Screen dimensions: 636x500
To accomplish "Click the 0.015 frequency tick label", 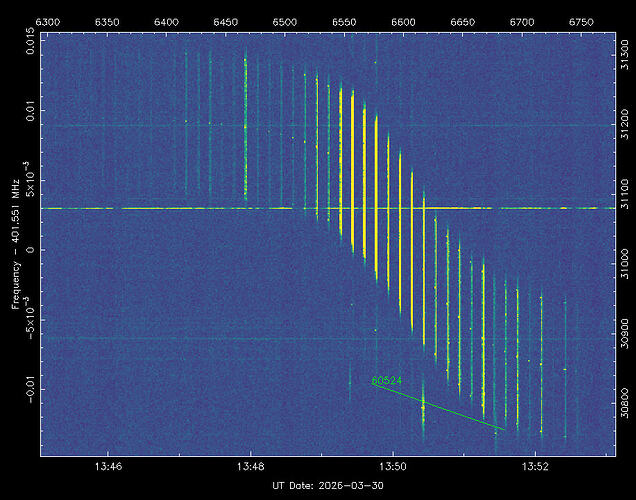I will pyautogui.click(x=30, y=46).
